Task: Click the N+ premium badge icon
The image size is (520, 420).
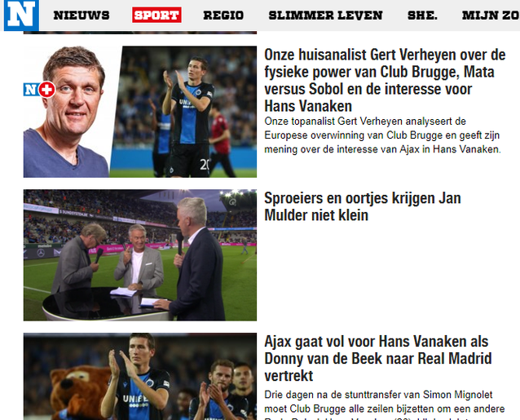Action: (x=39, y=90)
